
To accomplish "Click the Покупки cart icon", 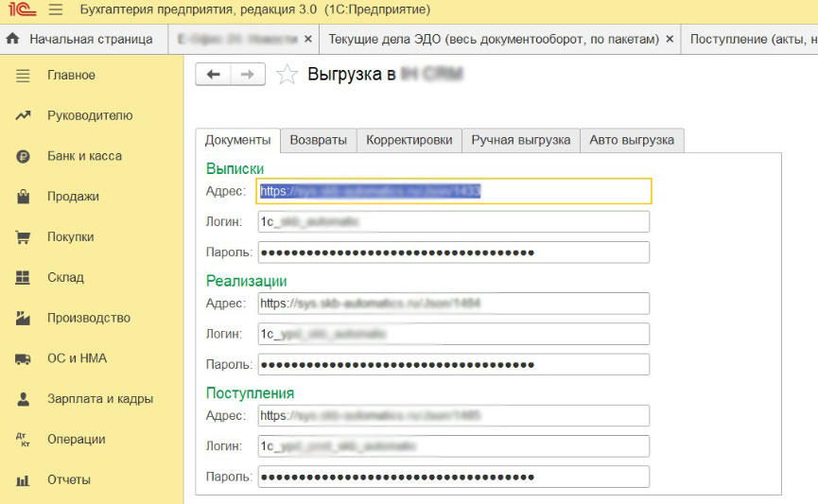I will pyautogui.click(x=23, y=236).
